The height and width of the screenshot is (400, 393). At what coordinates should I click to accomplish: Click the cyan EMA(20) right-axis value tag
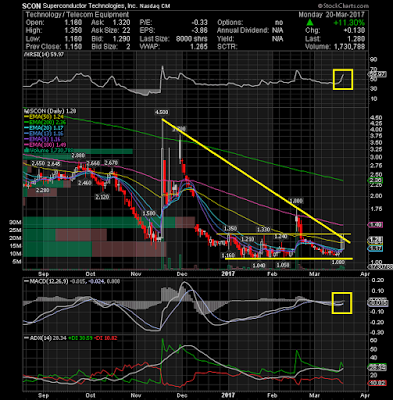[x=376, y=249]
